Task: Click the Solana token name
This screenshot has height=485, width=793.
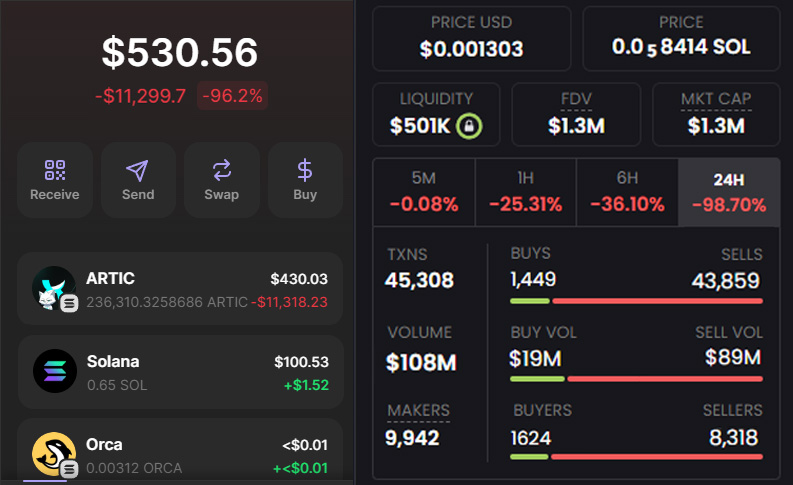Action: tap(113, 361)
